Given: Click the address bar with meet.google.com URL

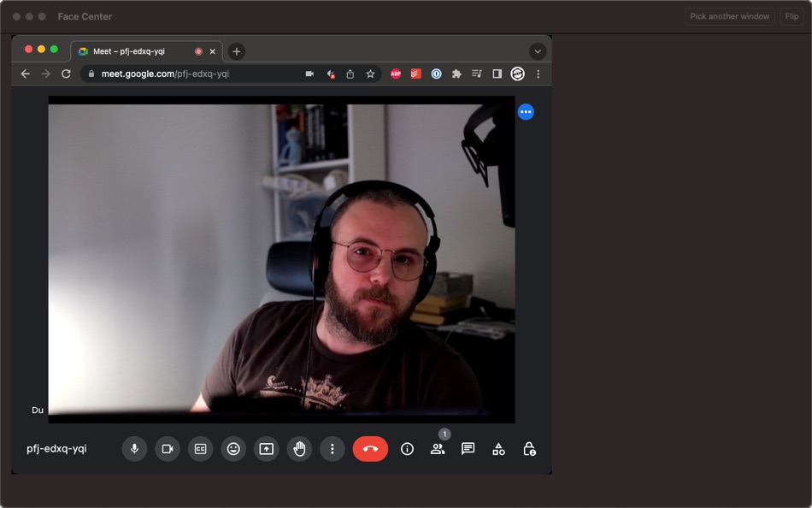Looking at the screenshot, I should pos(231,74).
